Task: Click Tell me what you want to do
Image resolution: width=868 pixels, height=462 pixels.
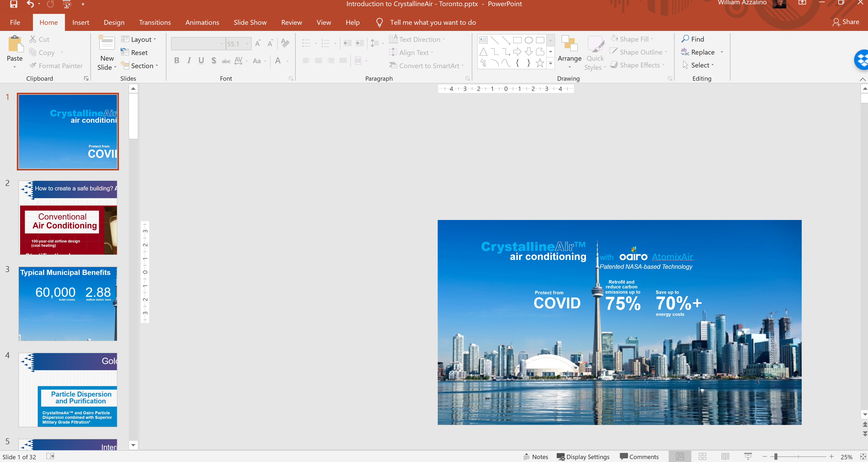Action: point(433,22)
